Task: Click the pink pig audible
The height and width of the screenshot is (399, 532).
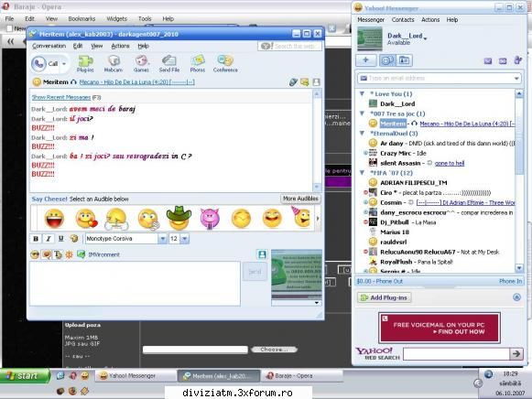Action: pyautogui.click(x=210, y=219)
